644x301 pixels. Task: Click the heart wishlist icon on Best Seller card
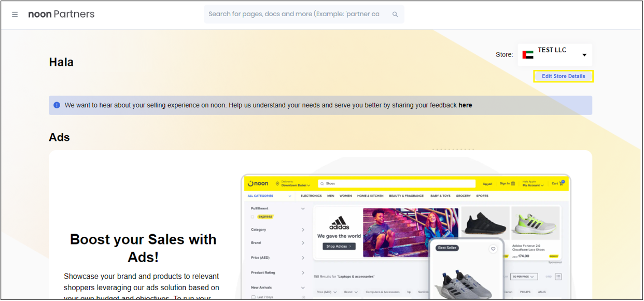[x=493, y=249]
